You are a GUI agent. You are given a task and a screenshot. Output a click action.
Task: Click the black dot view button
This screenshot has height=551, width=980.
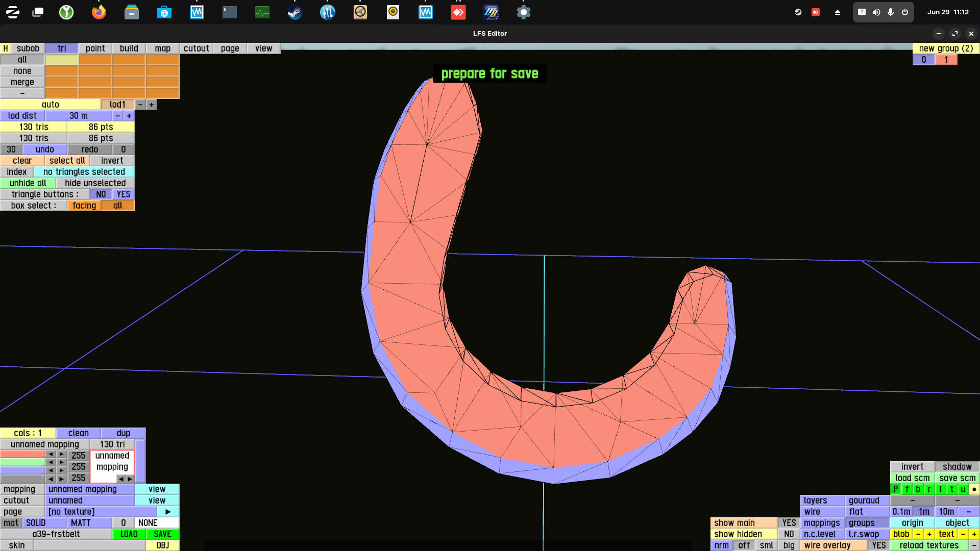[x=974, y=489]
